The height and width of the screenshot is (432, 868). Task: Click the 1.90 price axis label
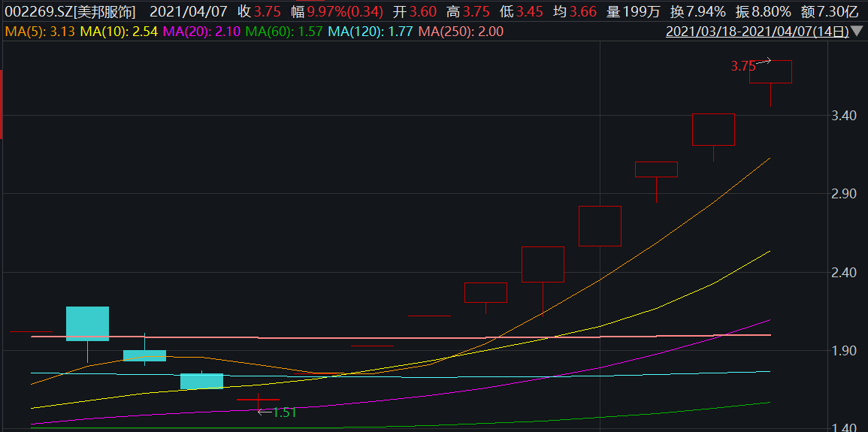(x=843, y=351)
